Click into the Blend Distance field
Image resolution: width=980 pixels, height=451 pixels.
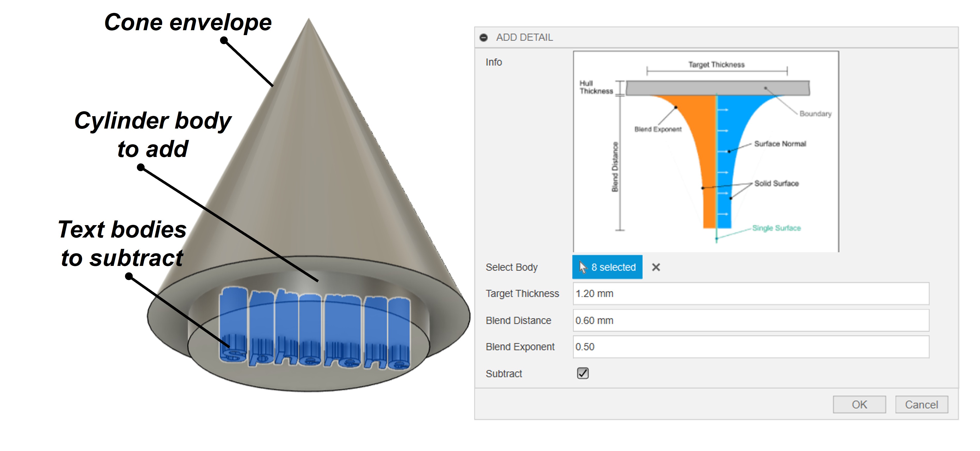coord(751,321)
